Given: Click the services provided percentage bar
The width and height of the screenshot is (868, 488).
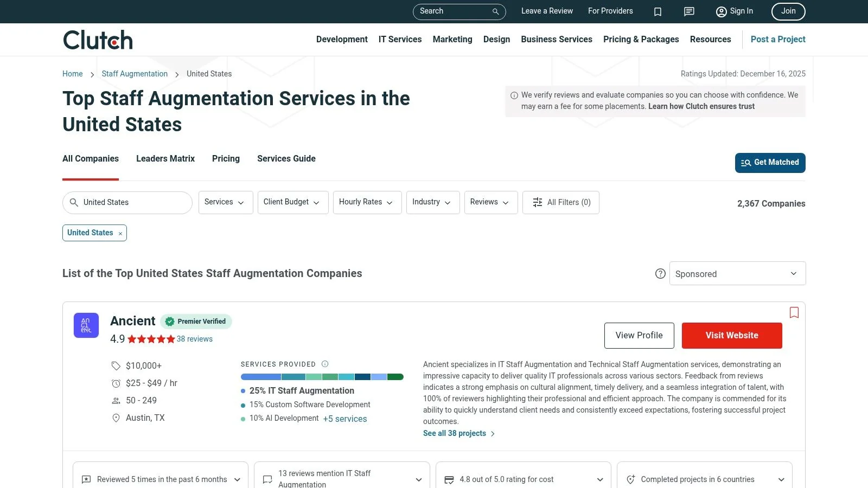Looking at the screenshot, I should pyautogui.click(x=322, y=377).
